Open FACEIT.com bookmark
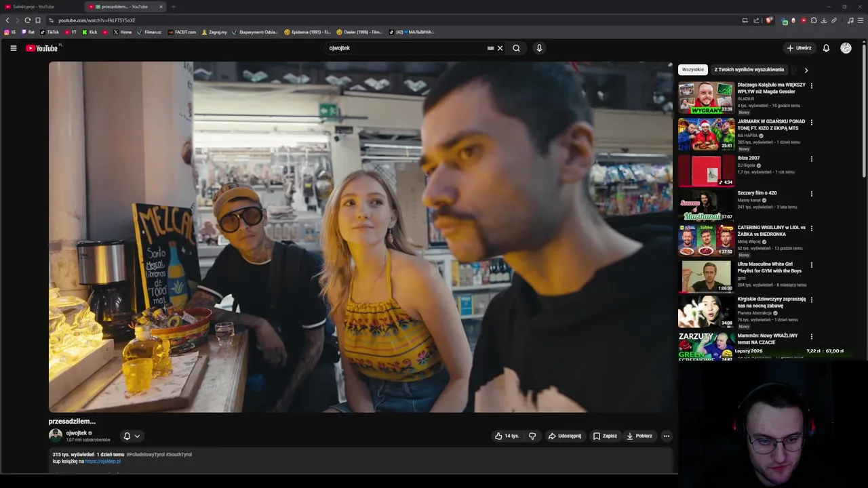Viewport: 868px width, 488px height. pyautogui.click(x=182, y=32)
